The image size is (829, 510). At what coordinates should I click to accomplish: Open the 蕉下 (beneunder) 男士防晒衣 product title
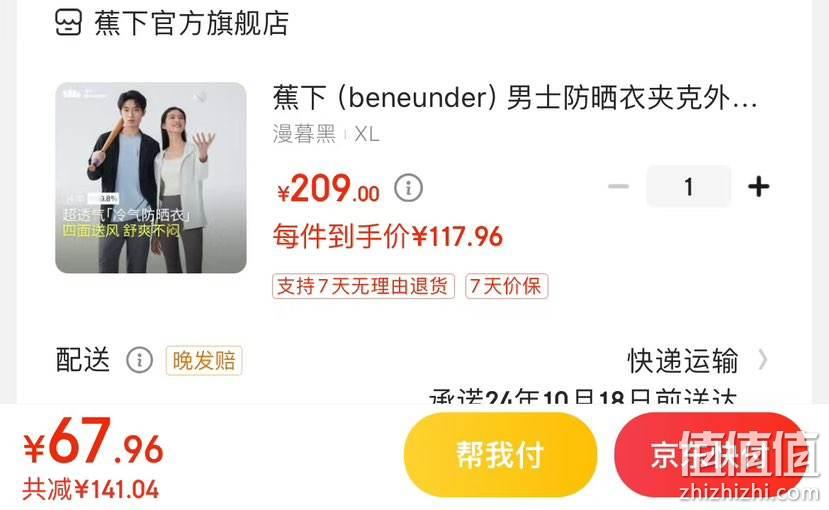pyautogui.click(x=515, y=98)
